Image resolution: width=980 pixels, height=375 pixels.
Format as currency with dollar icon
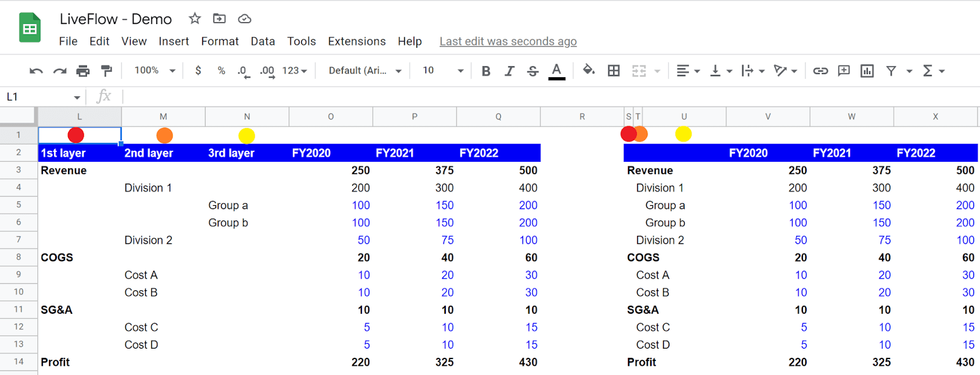[x=198, y=70]
